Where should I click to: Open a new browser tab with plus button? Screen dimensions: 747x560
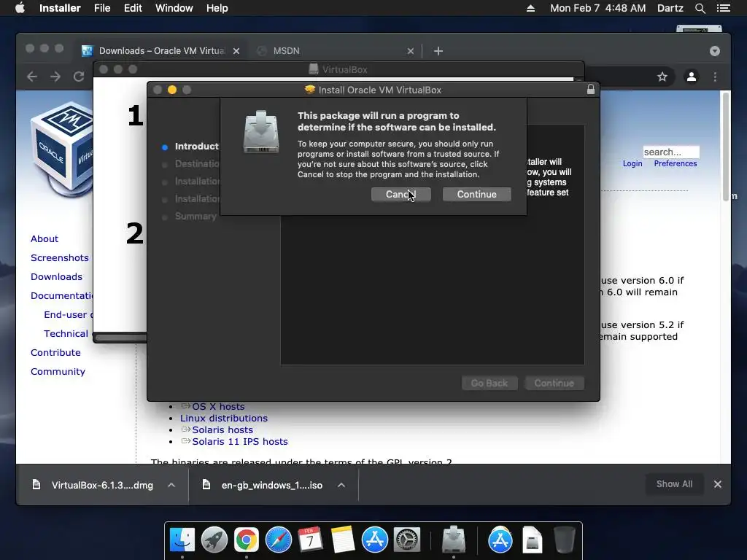tap(438, 51)
